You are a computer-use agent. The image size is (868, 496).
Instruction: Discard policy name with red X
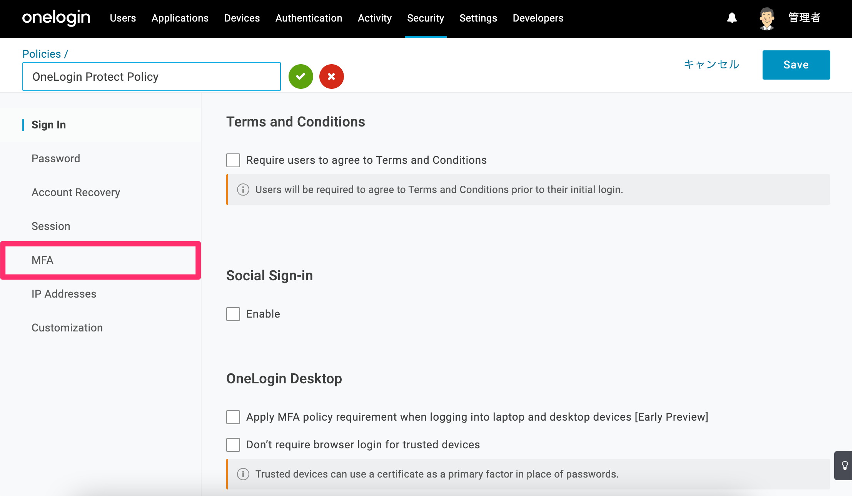point(331,77)
